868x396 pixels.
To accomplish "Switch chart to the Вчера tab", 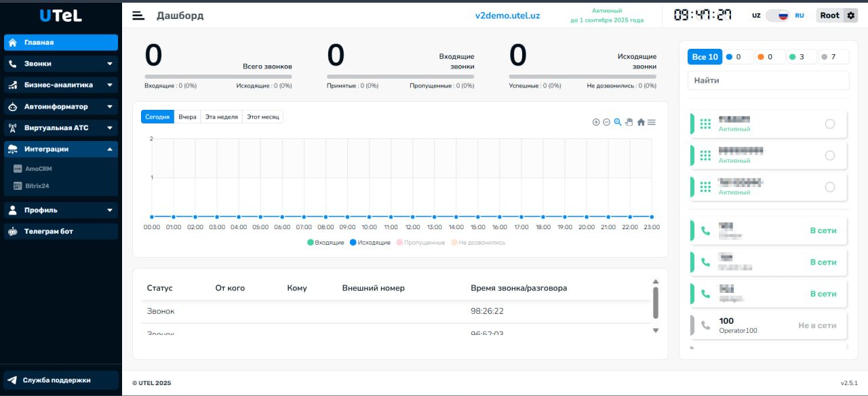I will pos(187,117).
